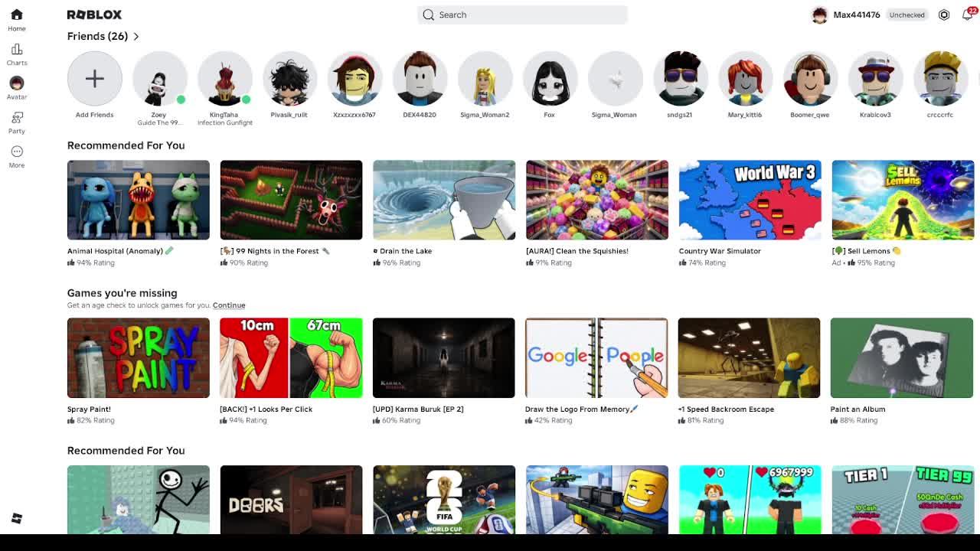The height and width of the screenshot is (551, 980).
Task: Click the Roblox logo at top
Action: (94, 15)
